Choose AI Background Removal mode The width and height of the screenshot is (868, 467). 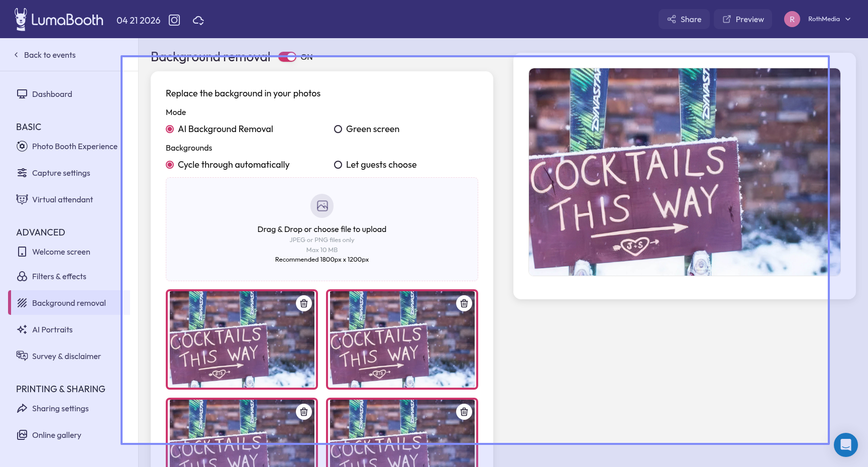[x=170, y=129]
